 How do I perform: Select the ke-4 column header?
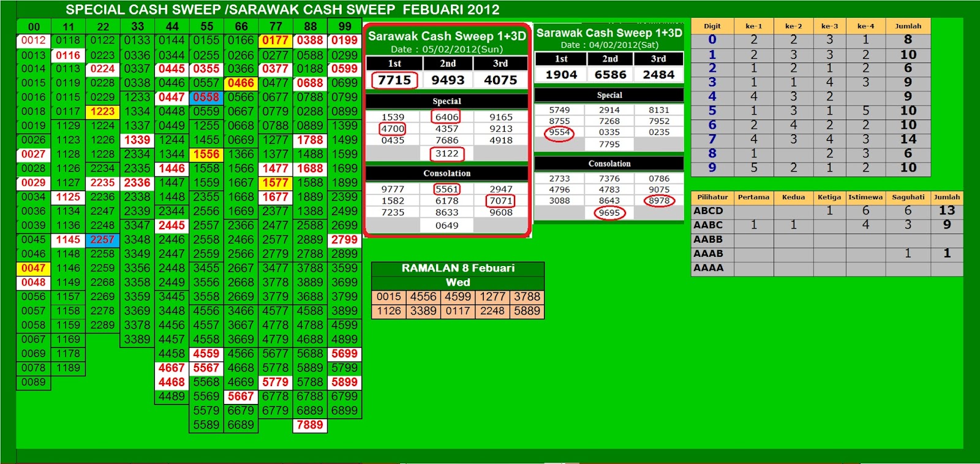(865, 26)
